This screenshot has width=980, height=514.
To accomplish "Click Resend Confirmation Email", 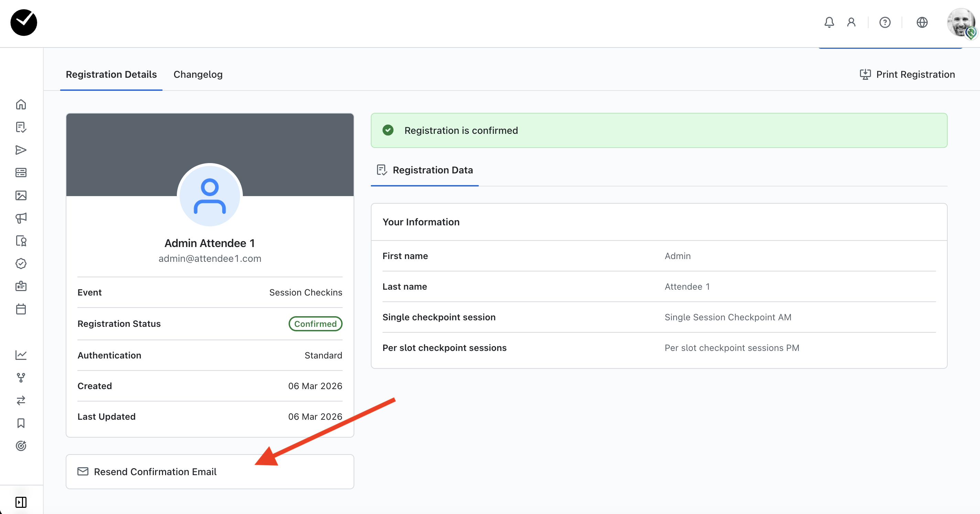I will pos(155,472).
